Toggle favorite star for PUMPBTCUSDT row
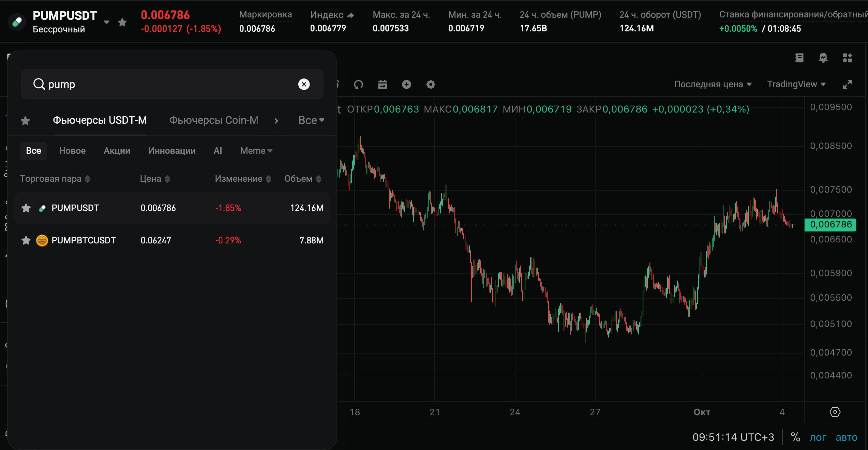The image size is (868, 450). (26, 240)
